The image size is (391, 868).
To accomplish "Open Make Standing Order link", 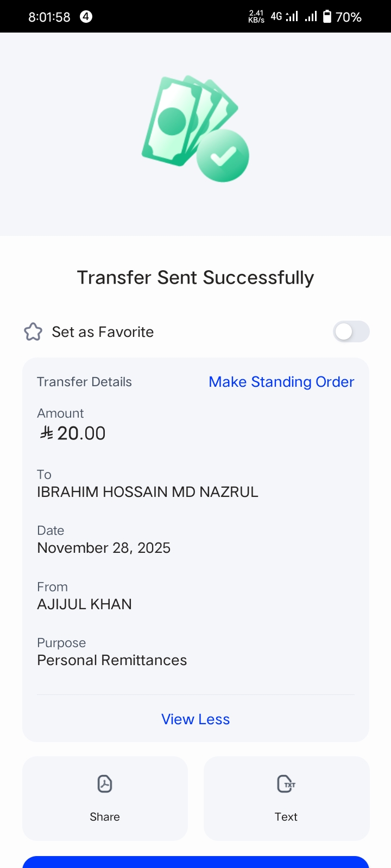I will [x=281, y=382].
